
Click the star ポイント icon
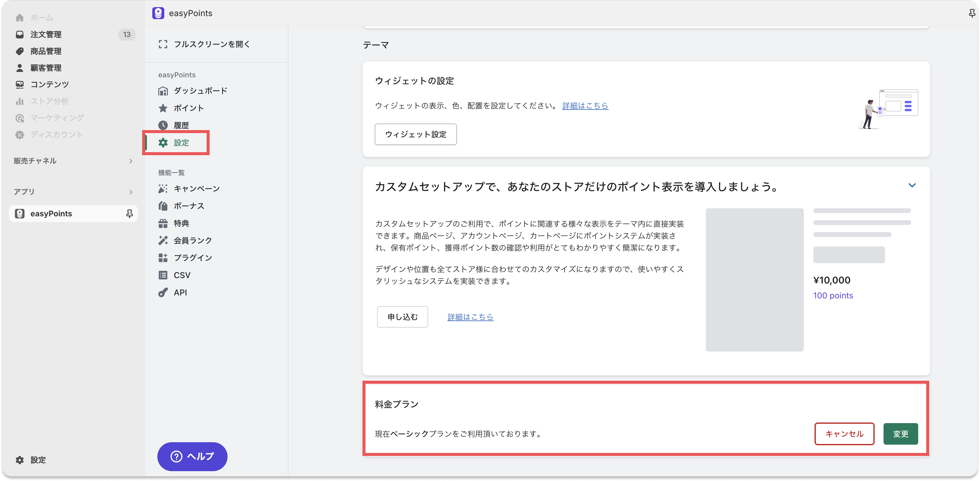pyautogui.click(x=163, y=108)
